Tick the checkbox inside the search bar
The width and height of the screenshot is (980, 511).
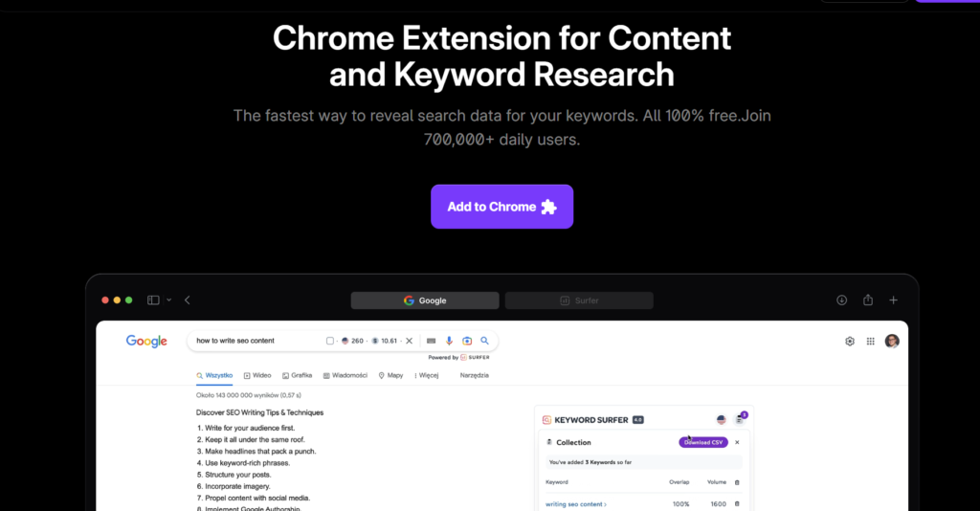pyautogui.click(x=330, y=341)
